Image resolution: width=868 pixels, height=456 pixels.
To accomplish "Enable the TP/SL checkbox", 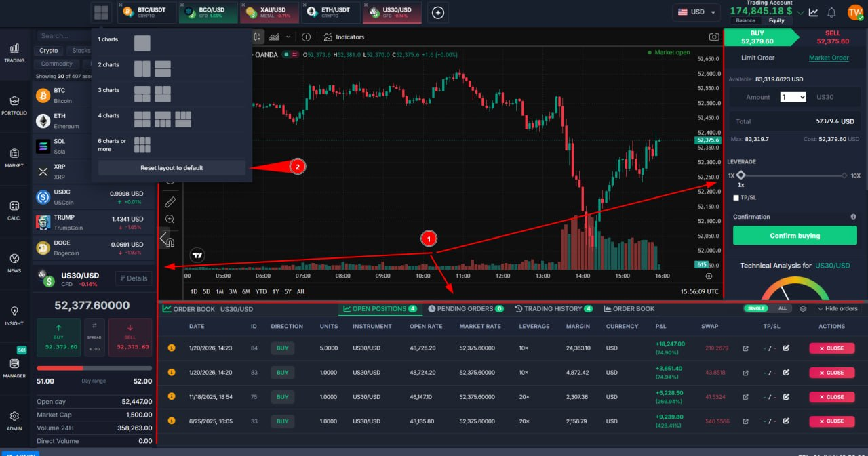I will (x=736, y=198).
